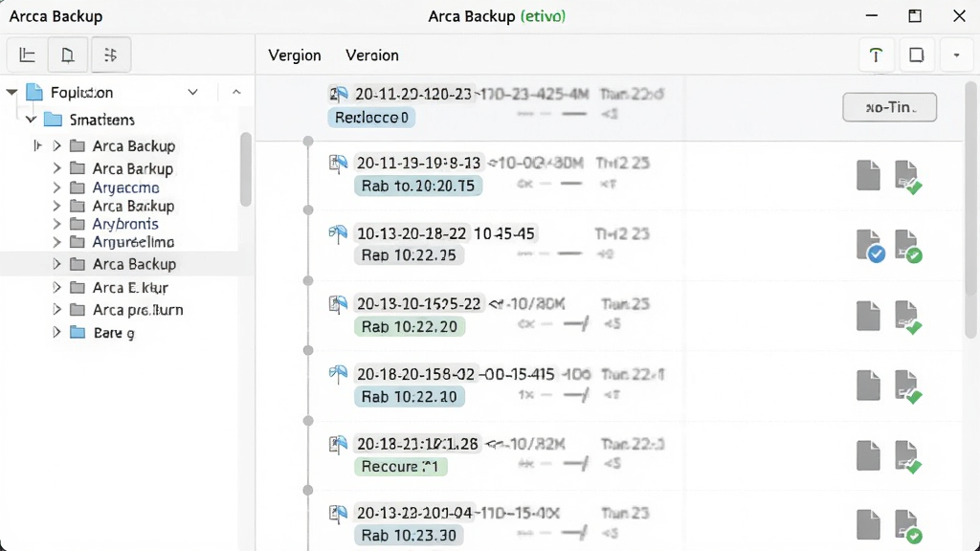Open the Veroion tab
Screen dimensions: 980x551
(372, 55)
